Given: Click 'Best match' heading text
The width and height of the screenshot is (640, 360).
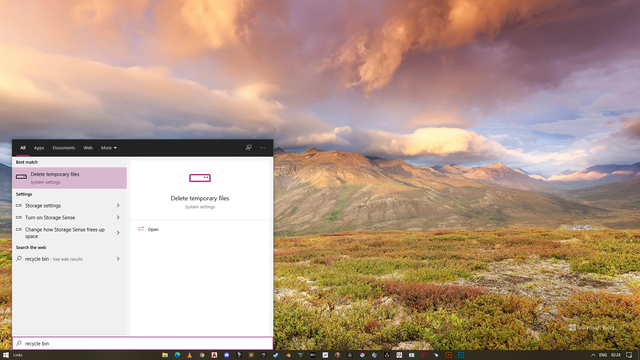Looking at the screenshot, I should 27,162.
